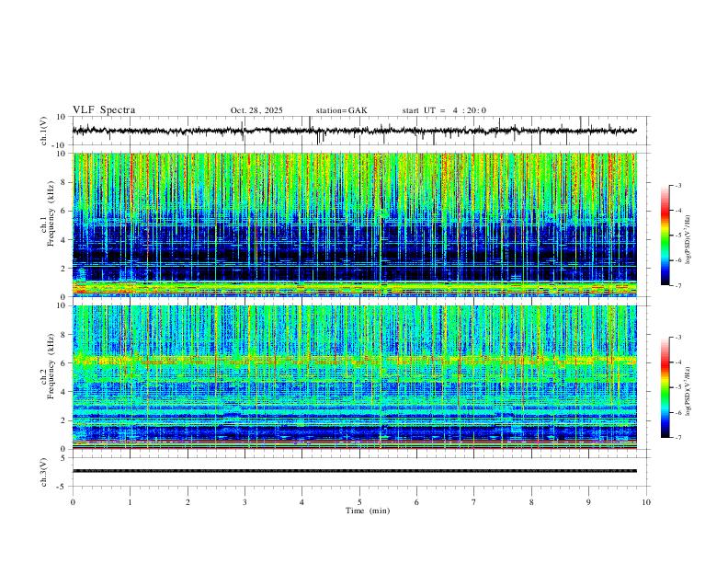This screenshot has width=728, height=563.
Task: Click time axis tick label '7'
Action: pos(474,502)
